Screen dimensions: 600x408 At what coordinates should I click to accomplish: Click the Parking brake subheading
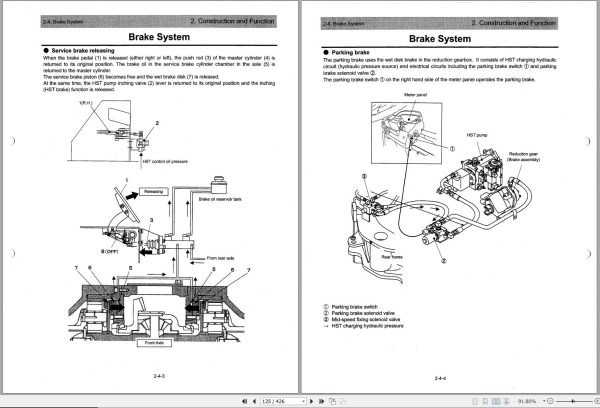click(350, 52)
